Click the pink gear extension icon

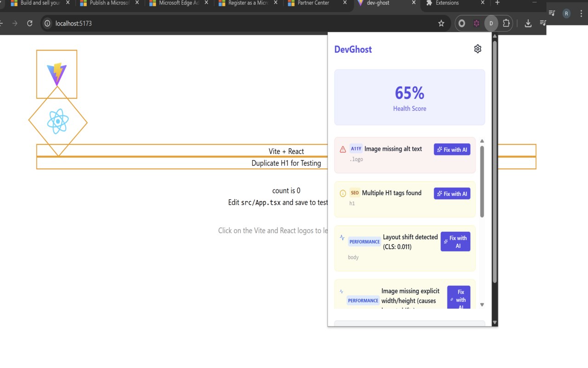pyautogui.click(x=476, y=23)
